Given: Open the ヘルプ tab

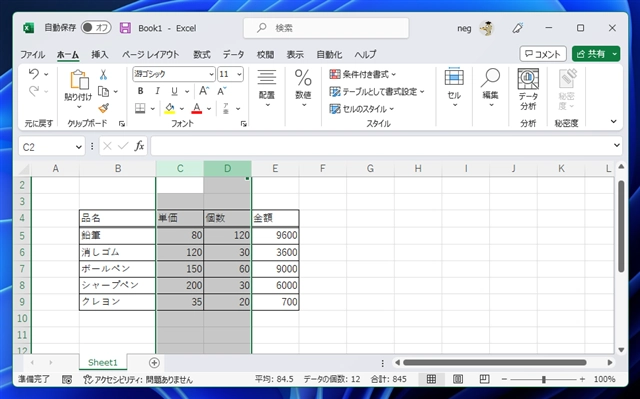Looking at the screenshot, I should click(x=365, y=54).
